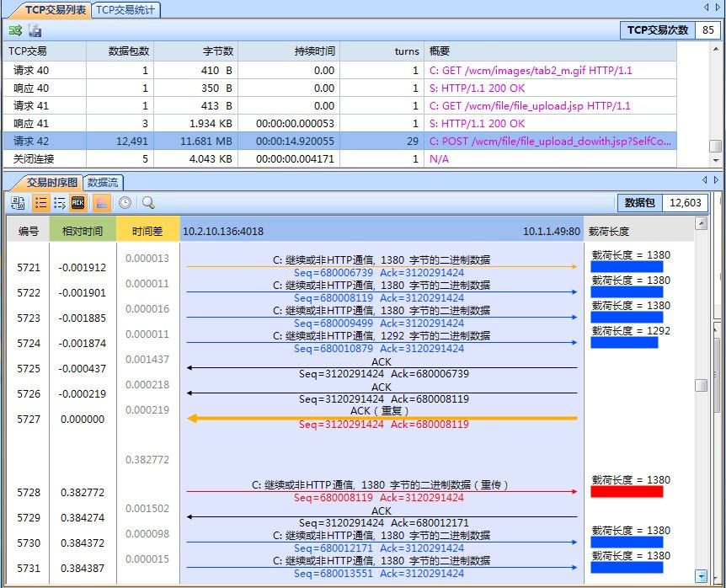Click the clock time display icon
The width and height of the screenshot is (726, 588).
click(x=125, y=202)
